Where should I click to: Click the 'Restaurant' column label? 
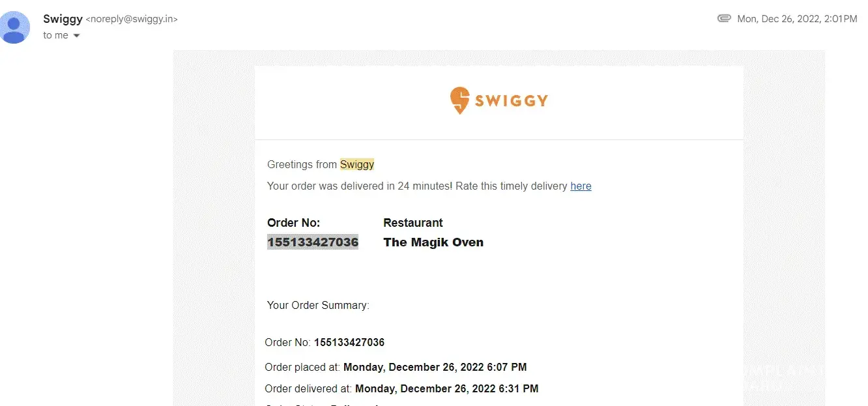[x=413, y=223]
